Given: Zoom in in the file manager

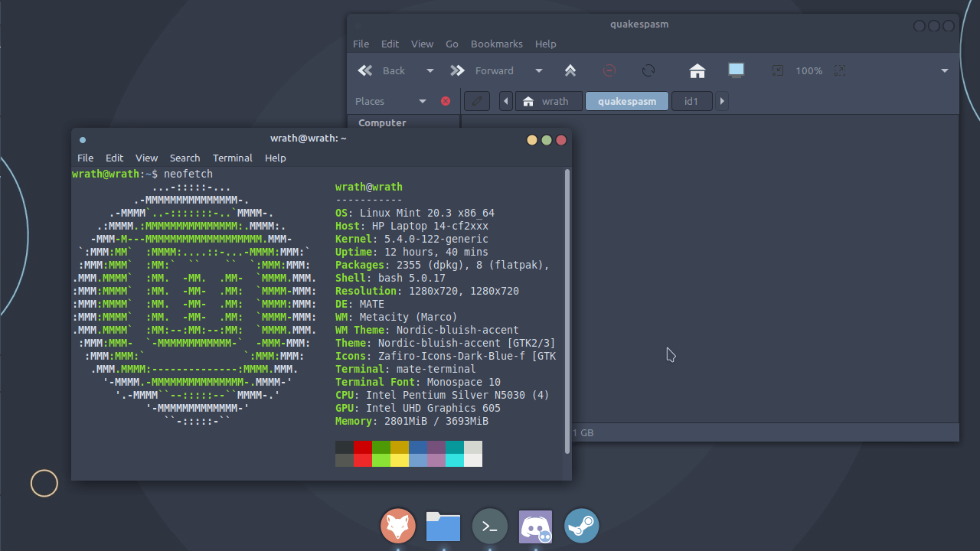Looking at the screenshot, I should point(840,70).
